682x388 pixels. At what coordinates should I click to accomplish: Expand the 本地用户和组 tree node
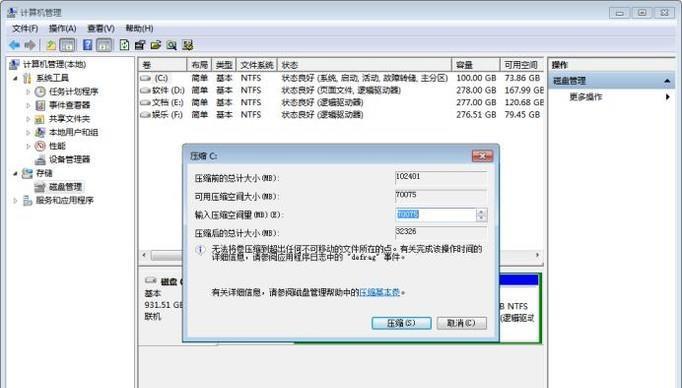(x=28, y=132)
